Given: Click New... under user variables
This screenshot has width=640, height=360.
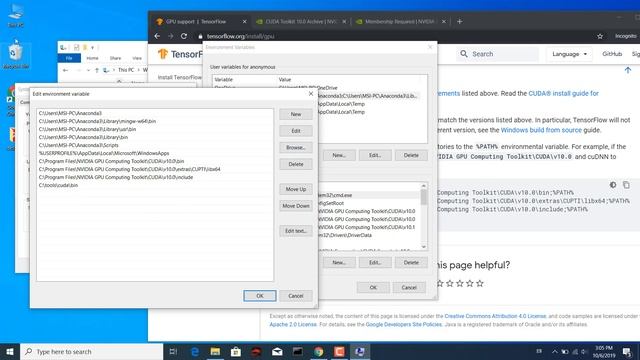Looking at the screenshot, I should 339,155.
